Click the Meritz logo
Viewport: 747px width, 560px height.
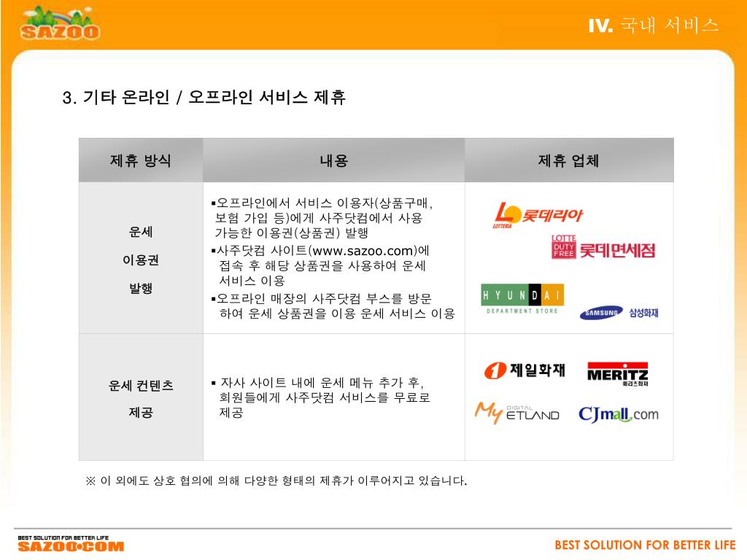(x=617, y=374)
